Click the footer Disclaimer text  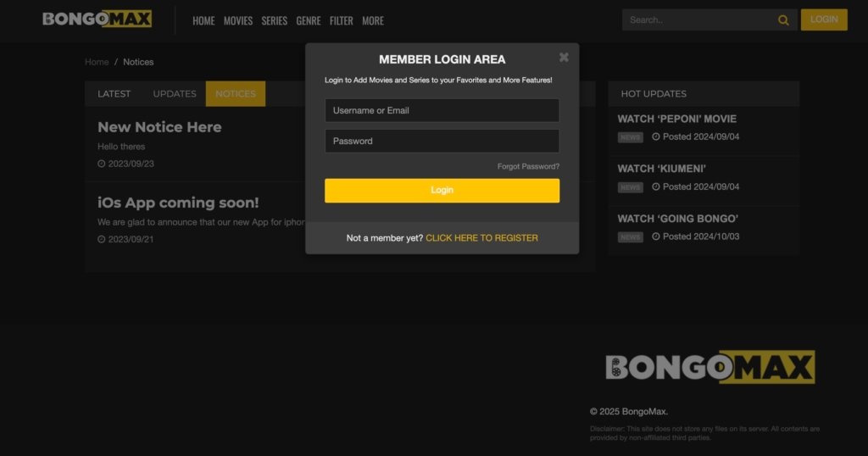click(x=704, y=433)
